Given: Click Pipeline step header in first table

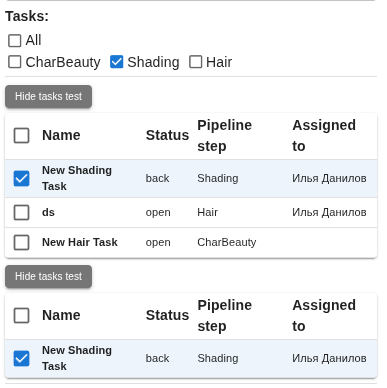Looking at the screenshot, I should (224, 136).
